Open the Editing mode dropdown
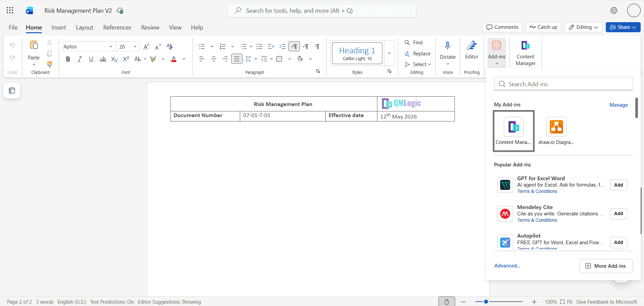 [x=583, y=27]
